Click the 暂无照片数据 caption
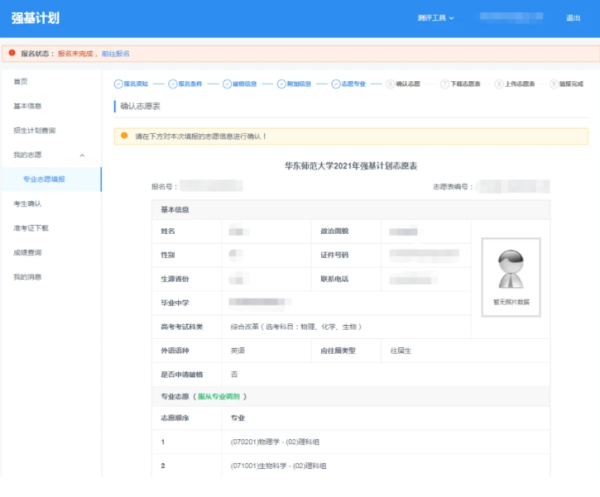 click(x=511, y=302)
